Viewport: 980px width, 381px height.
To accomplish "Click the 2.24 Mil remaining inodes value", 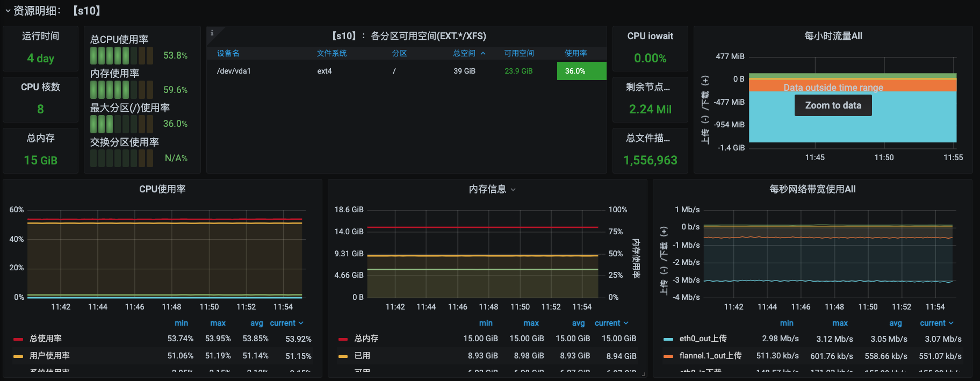I will pyautogui.click(x=650, y=109).
